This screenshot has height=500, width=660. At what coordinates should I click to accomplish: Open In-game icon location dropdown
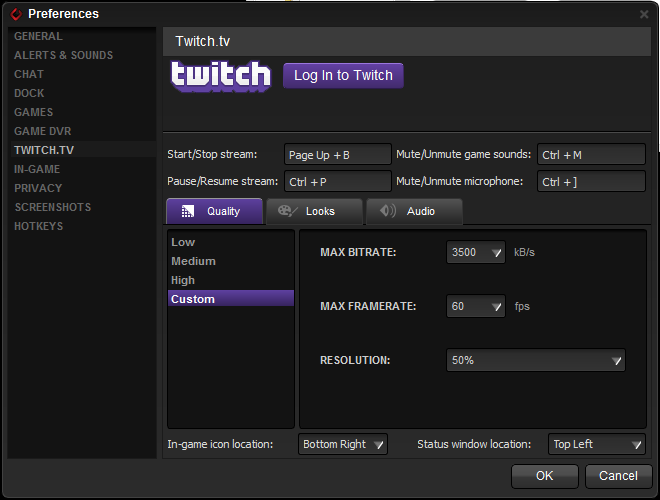(343, 444)
